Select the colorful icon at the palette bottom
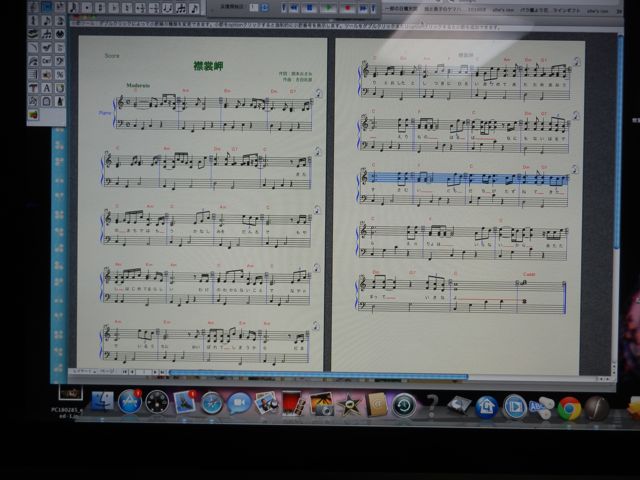This screenshot has width=640, height=480. 33,115
